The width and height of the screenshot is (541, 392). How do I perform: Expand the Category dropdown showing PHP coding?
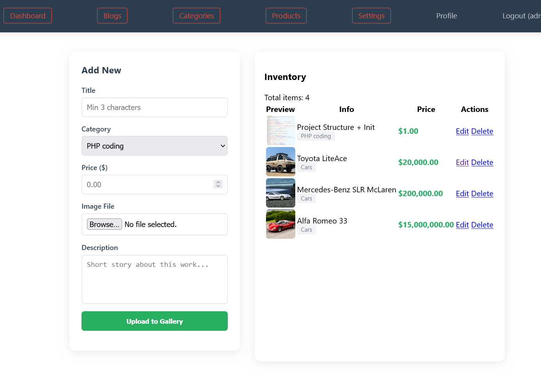pos(154,146)
